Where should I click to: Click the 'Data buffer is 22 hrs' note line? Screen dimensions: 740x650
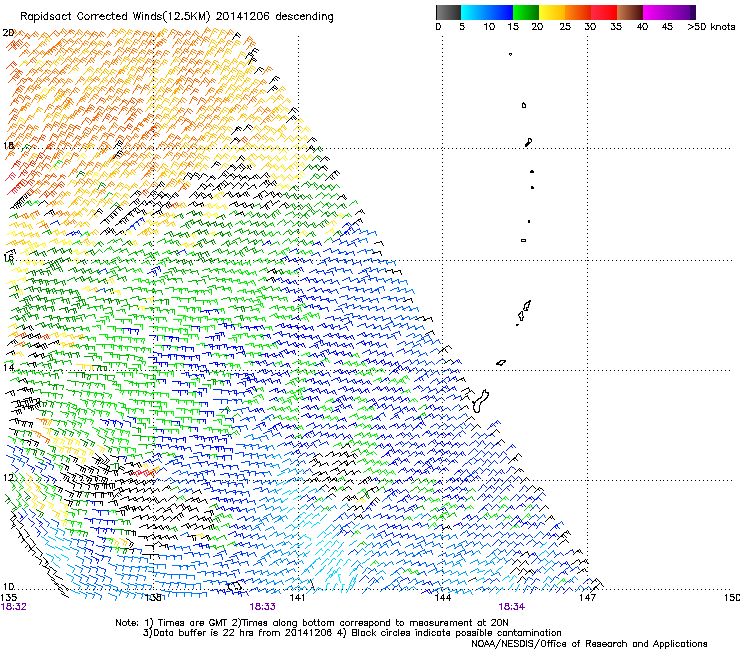[x=352, y=633]
